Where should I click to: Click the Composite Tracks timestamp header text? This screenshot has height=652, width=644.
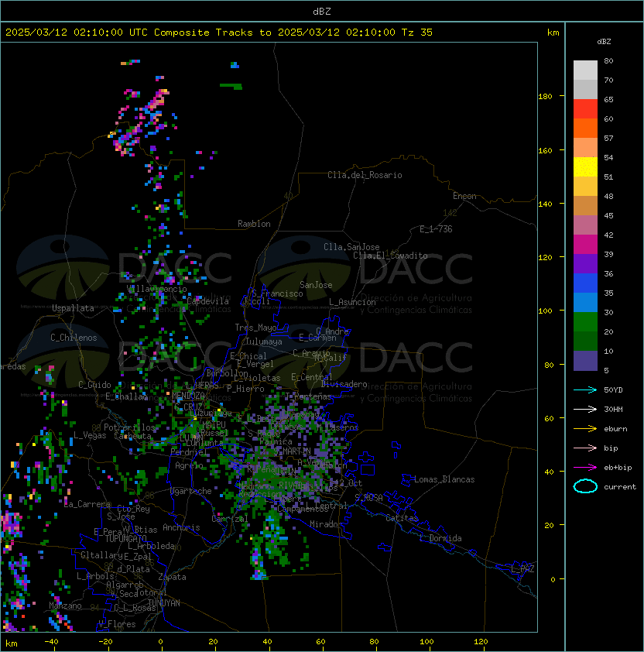tap(219, 33)
